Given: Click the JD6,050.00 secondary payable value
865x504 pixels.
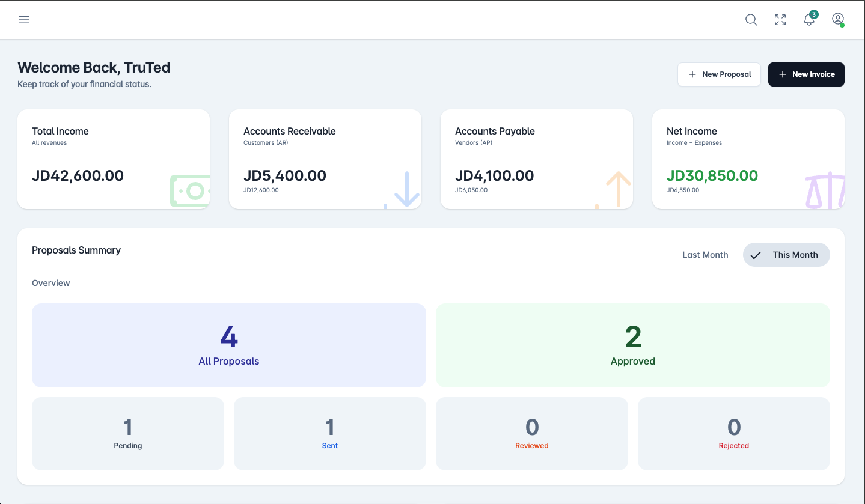Looking at the screenshot, I should 471,190.
